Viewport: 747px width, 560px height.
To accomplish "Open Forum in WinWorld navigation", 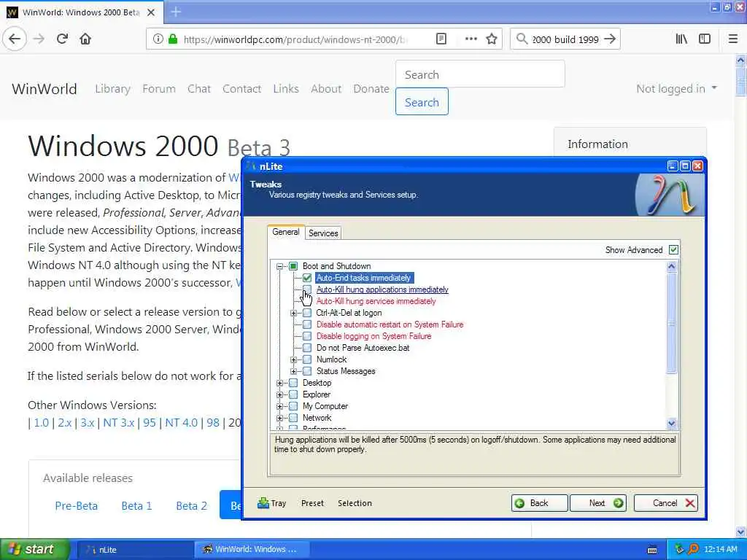I will (158, 89).
